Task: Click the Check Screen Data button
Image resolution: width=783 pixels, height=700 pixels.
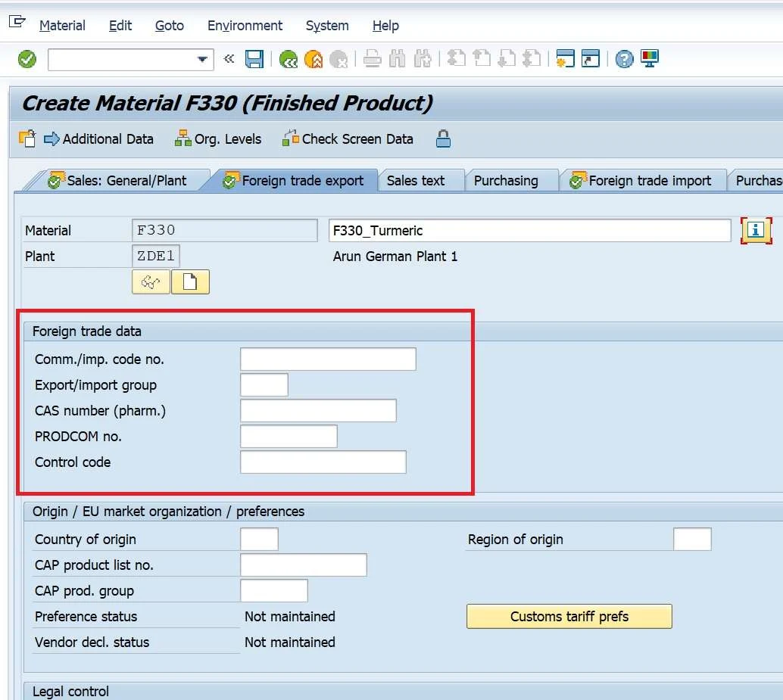Action: point(348,138)
